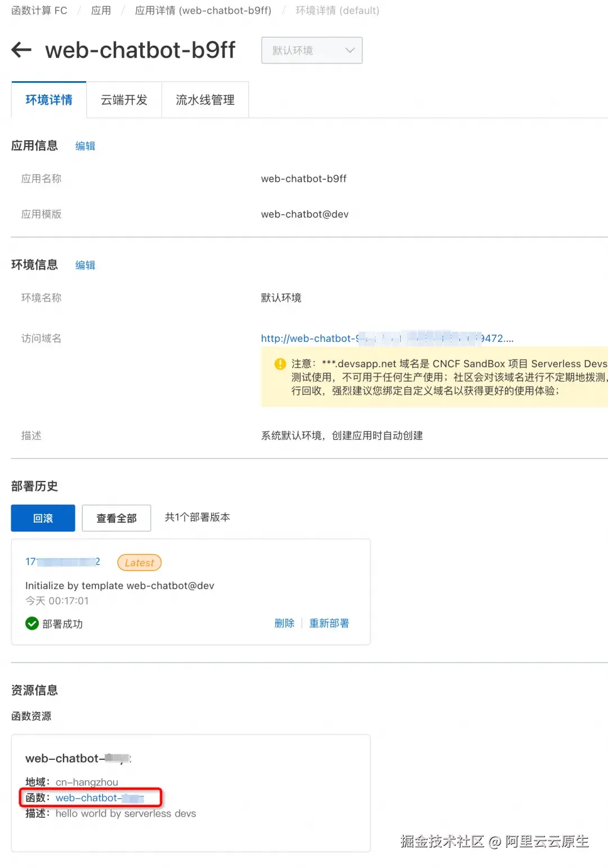Switch to the 云端开发 tab

pyautogui.click(x=124, y=100)
